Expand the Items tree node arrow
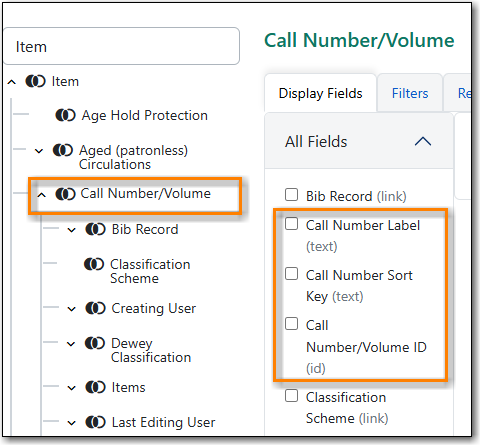Viewport: 480px width, 445px height. click(72, 388)
